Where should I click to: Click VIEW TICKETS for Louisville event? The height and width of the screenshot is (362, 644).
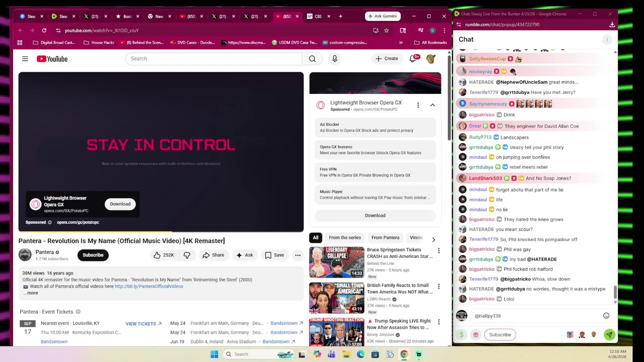coord(143,324)
